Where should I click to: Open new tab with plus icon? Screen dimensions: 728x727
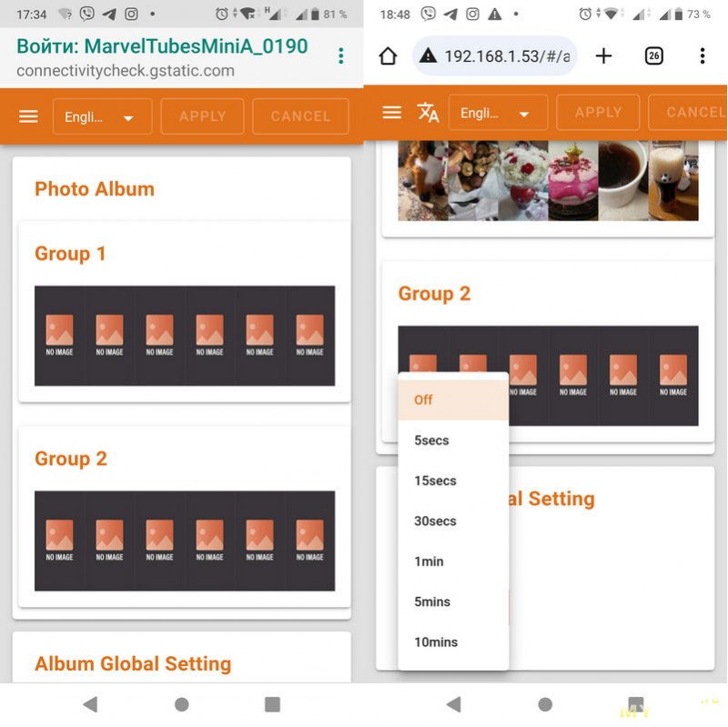[x=603, y=56]
